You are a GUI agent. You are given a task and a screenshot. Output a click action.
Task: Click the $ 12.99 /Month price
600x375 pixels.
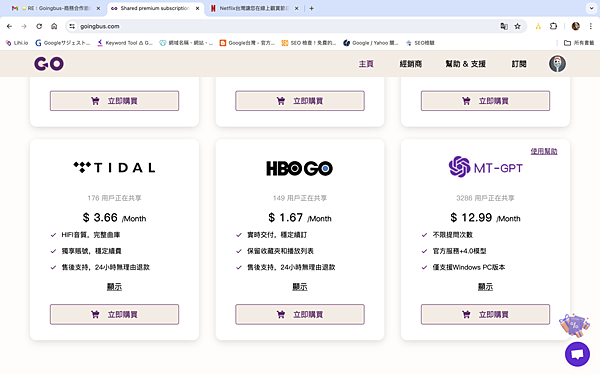coord(485,218)
